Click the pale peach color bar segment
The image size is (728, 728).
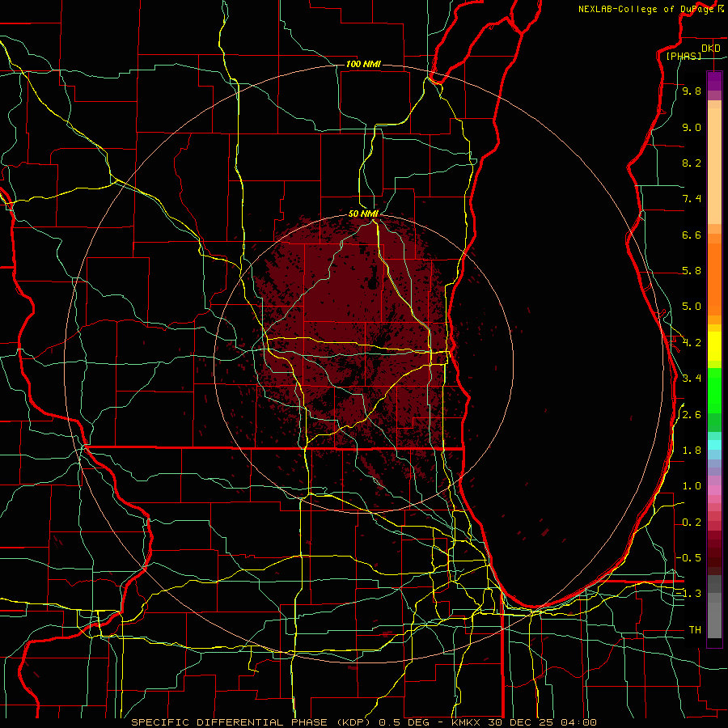714,166
